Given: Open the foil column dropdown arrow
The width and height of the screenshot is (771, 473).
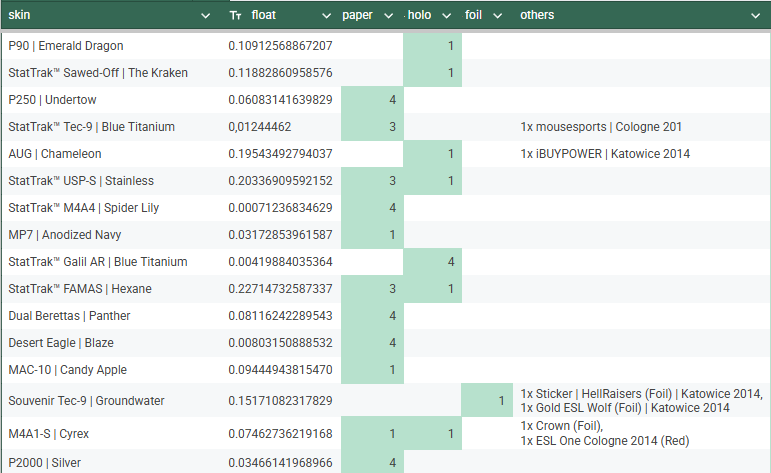Looking at the screenshot, I should tap(498, 16).
